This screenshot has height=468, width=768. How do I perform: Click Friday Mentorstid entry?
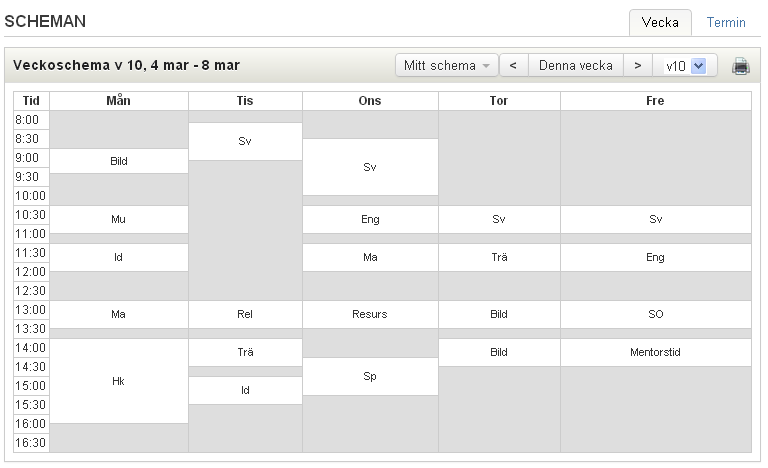click(x=656, y=352)
